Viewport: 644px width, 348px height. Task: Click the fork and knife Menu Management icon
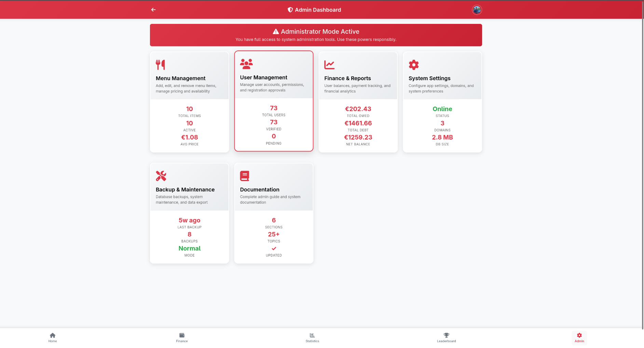160,64
